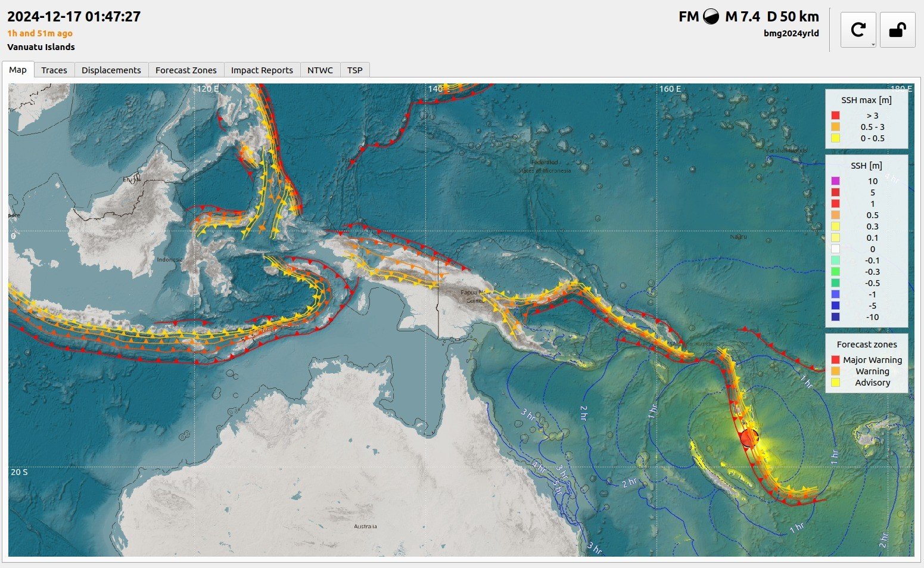Click the orange SSH 0.5 legend swatch
Screen dimensions: 924x568
click(835, 215)
